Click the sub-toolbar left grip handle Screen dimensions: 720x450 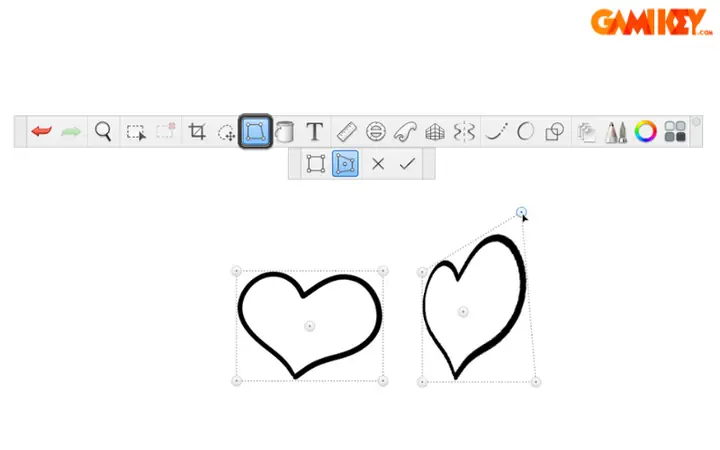coord(294,164)
